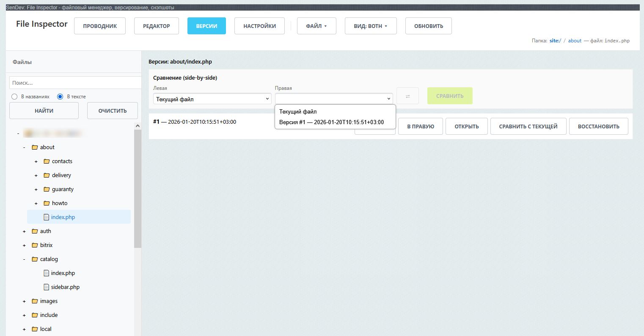Open the 'about' breadcrumb link
Viewport: 644px width, 336px height.
[x=574, y=40]
